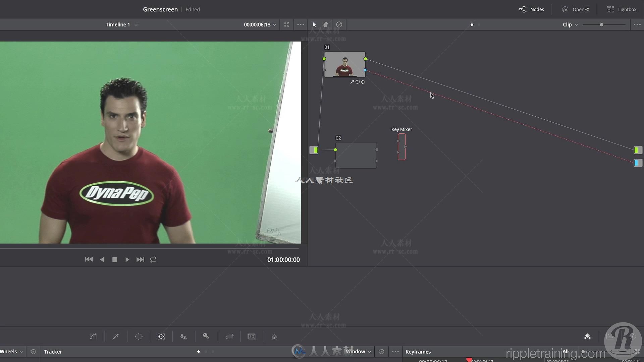Click the first node editor page dot
644x362 pixels.
click(472, 24)
